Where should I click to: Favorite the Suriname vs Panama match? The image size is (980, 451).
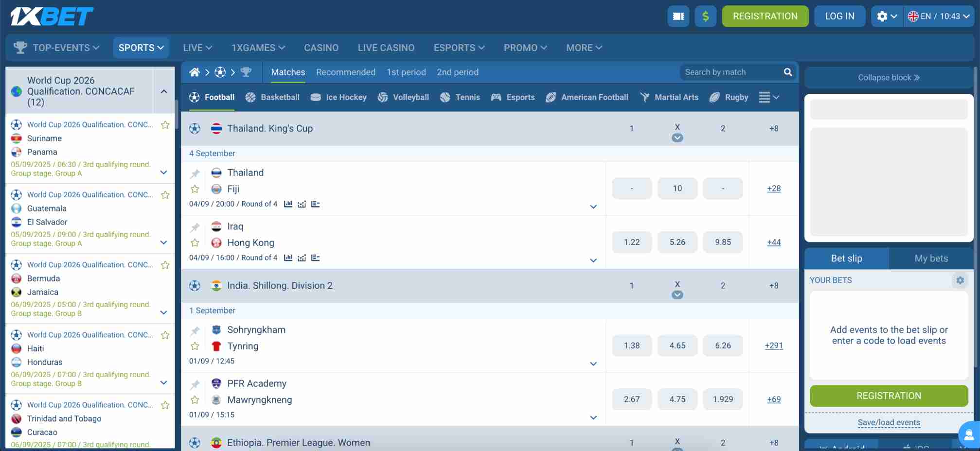pos(165,125)
